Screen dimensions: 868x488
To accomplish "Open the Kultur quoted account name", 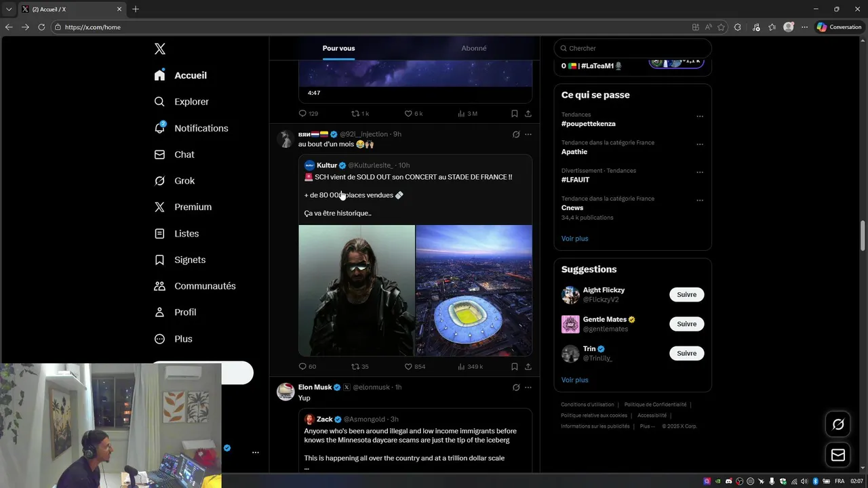I will pyautogui.click(x=327, y=165).
